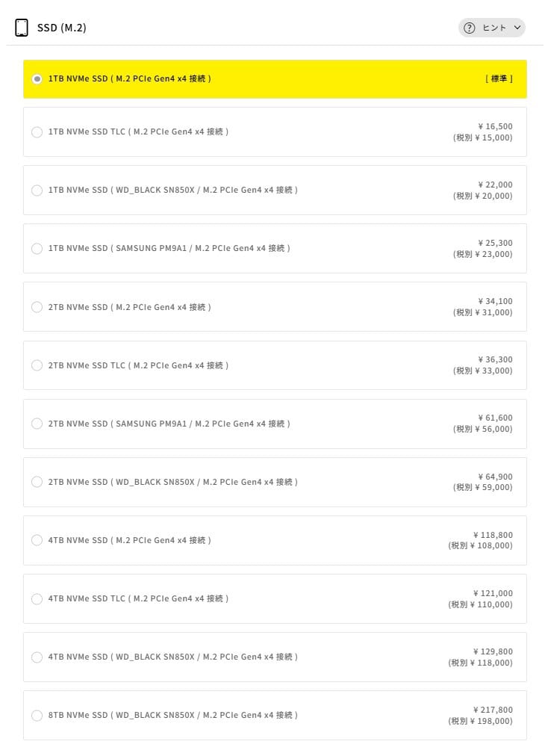Image resolution: width=545 pixels, height=756 pixels.
Task: Pick the 2TB NVMe SSD ¥34,100 radio
Action: tap(37, 307)
